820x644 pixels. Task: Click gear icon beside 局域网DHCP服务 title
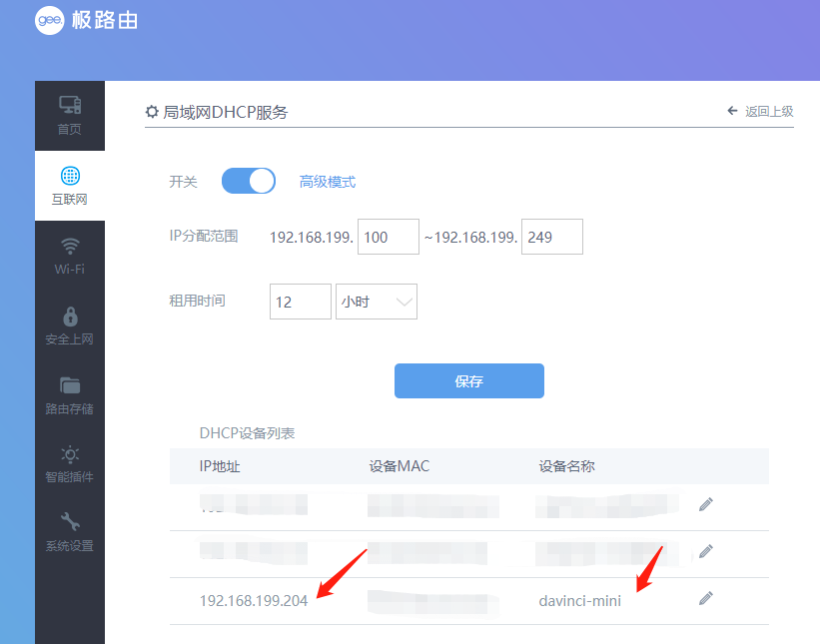[x=152, y=112]
